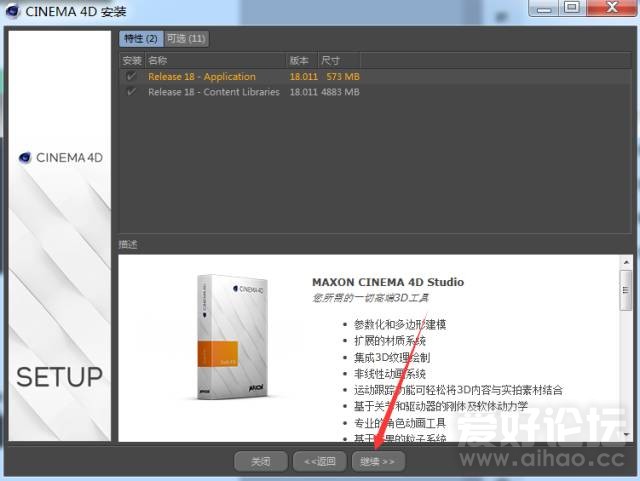This screenshot has width=640, height=481.
Task: Toggle Release 18 - Content Libraries checkbox
Action: point(131,92)
